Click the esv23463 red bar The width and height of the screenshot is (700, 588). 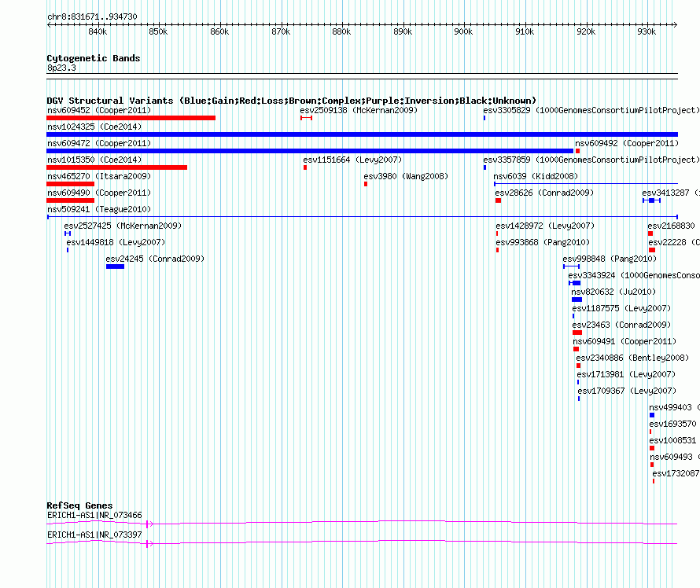tap(577, 333)
